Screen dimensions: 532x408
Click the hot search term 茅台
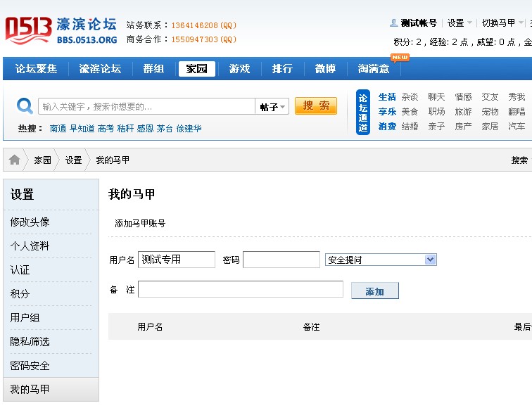pos(165,129)
